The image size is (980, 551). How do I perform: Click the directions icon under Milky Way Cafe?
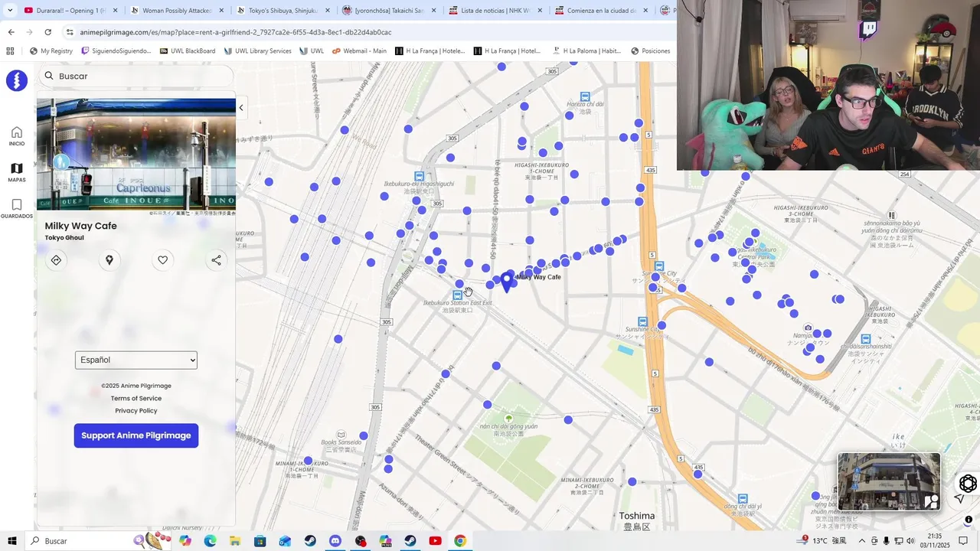tap(56, 260)
